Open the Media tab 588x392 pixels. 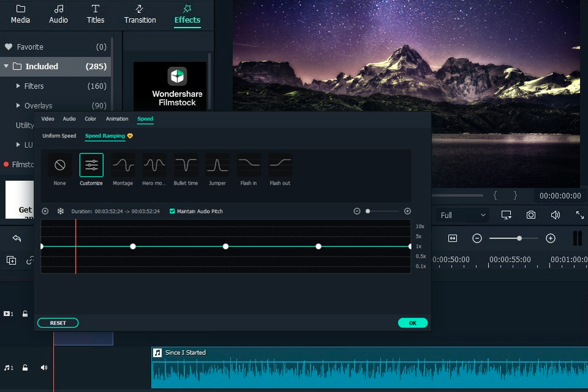(20, 14)
